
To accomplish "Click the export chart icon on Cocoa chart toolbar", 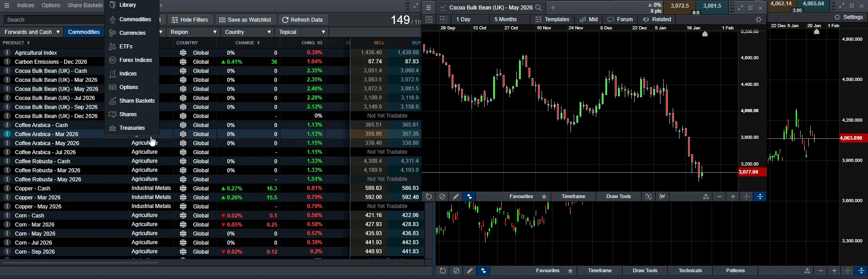I will (x=706, y=197).
